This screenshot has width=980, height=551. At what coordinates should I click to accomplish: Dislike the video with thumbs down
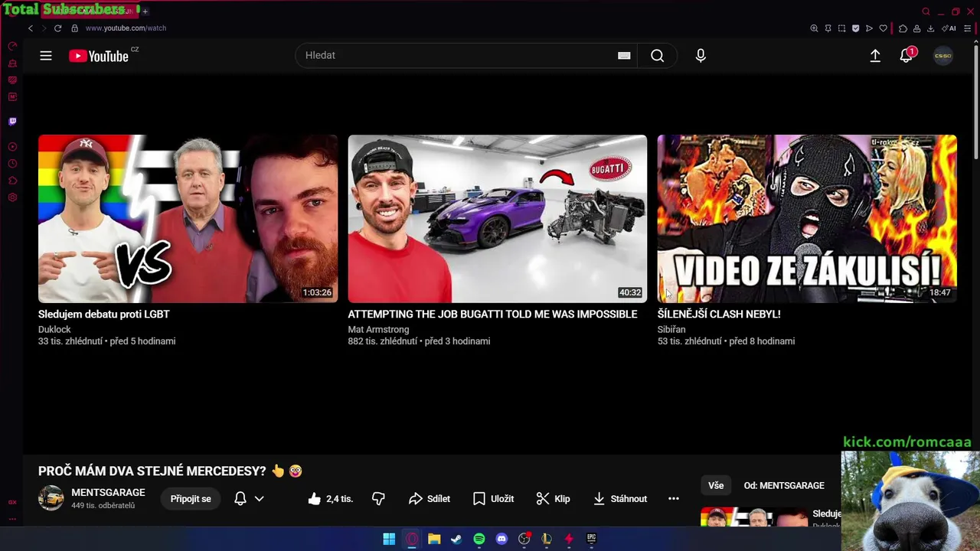pos(378,499)
